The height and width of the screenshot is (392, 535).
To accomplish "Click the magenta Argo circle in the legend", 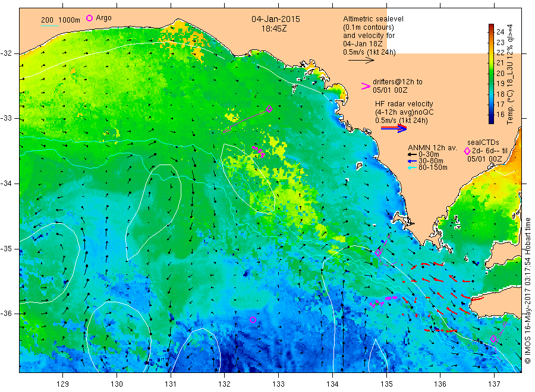I will pos(89,18).
